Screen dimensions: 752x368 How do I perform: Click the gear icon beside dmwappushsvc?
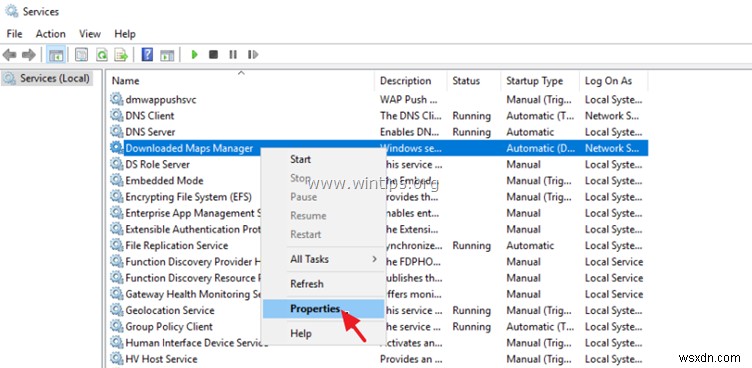[116, 99]
